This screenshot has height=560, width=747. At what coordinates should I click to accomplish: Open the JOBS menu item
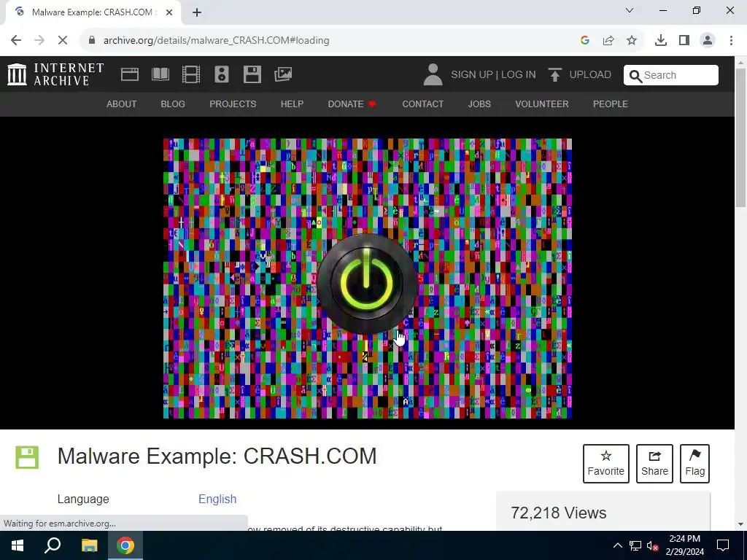pyautogui.click(x=479, y=104)
